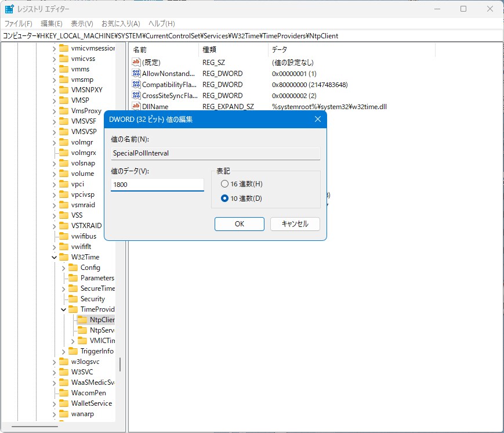Open the ファイル(F) menu
The height and width of the screenshot is (433, 504).
point(19,24)
